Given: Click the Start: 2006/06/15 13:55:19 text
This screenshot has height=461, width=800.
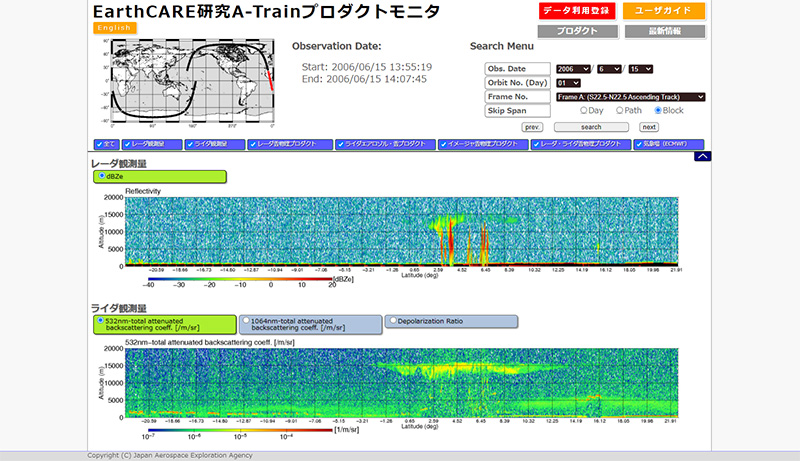Looking at the screenshot, I should coord(367,67).
